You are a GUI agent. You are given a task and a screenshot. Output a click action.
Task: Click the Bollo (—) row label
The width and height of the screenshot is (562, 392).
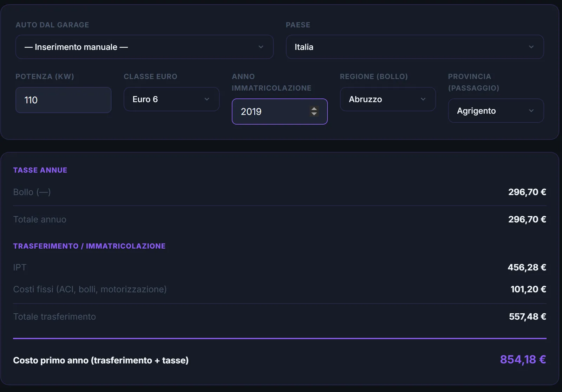(32, 192)
